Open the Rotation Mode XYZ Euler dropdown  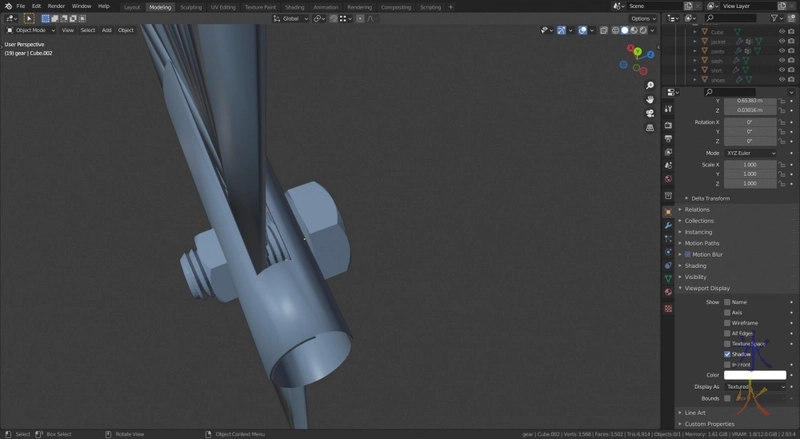click(750, 152)
